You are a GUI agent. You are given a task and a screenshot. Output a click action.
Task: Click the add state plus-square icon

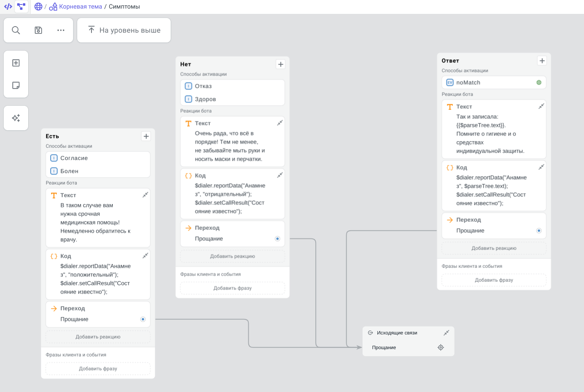16,63
